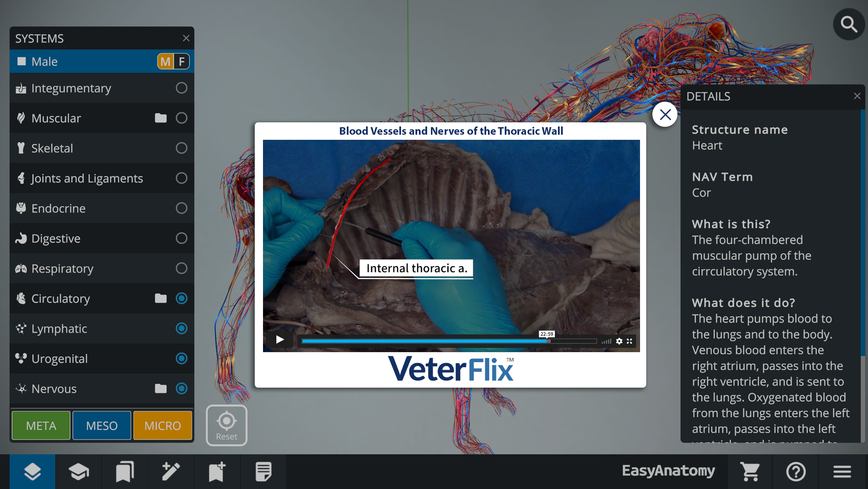Screen dimensions: 868x489
Task: Click the Skeletal system bone icon
Action: [21, 148]
